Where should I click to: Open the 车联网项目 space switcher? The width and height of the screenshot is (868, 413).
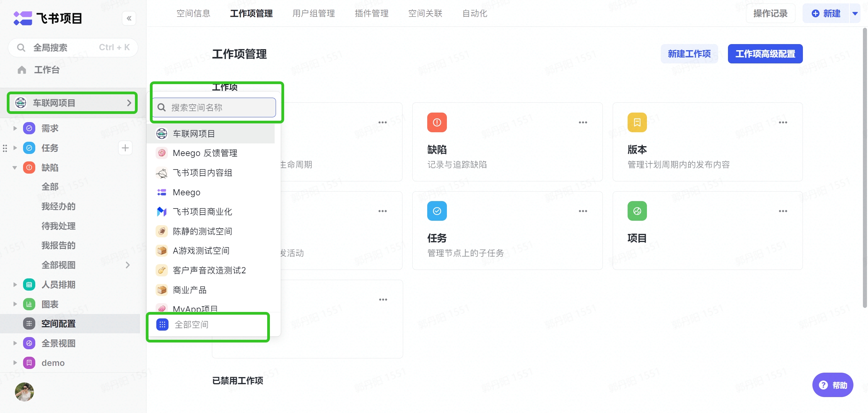click(x=72, y=103)
